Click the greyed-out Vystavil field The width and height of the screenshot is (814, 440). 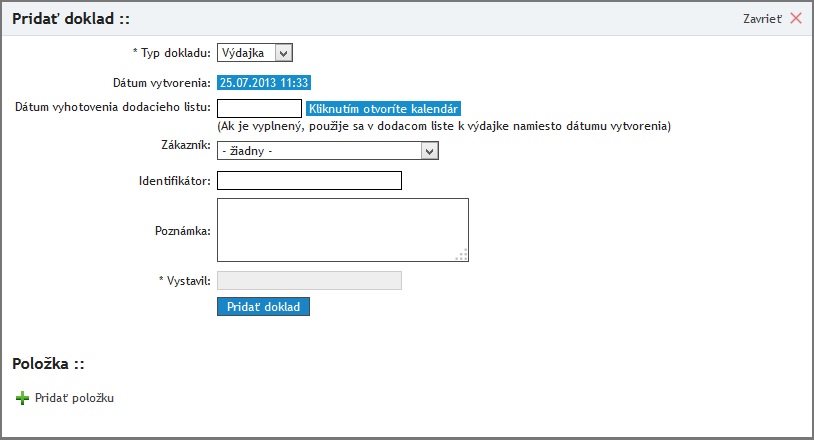tap(309, 281)
